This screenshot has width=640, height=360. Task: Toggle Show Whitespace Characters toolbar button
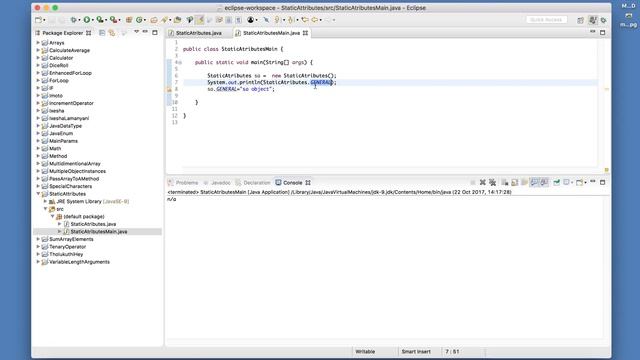(x=239, y=20)
